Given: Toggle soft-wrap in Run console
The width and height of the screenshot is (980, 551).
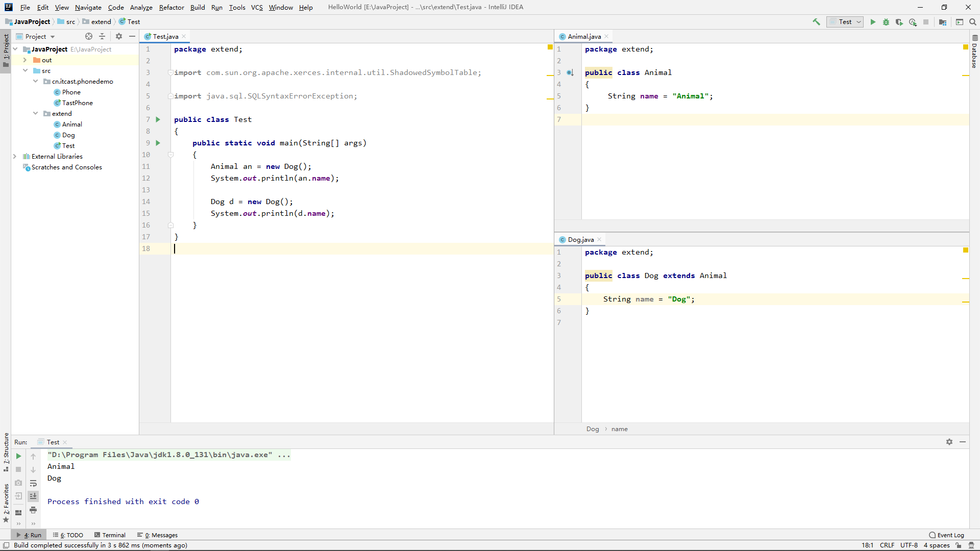Looking at the screenshot, I should 33,483.
